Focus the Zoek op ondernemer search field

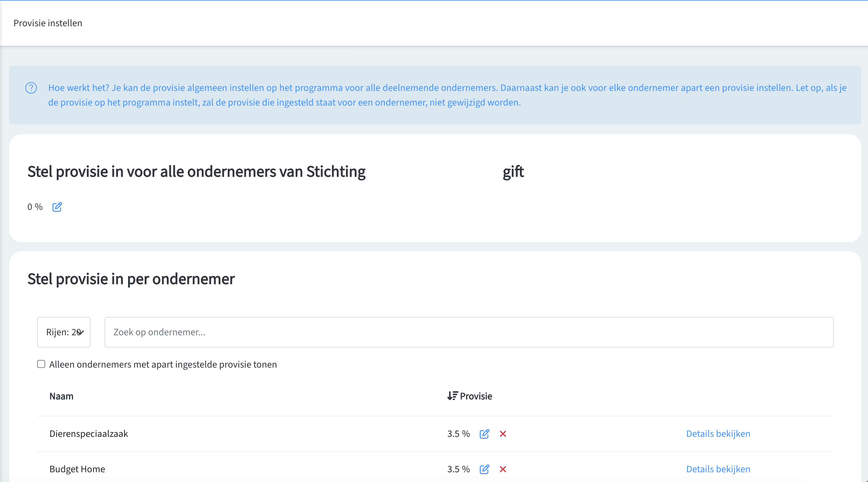tap(468, 332)
